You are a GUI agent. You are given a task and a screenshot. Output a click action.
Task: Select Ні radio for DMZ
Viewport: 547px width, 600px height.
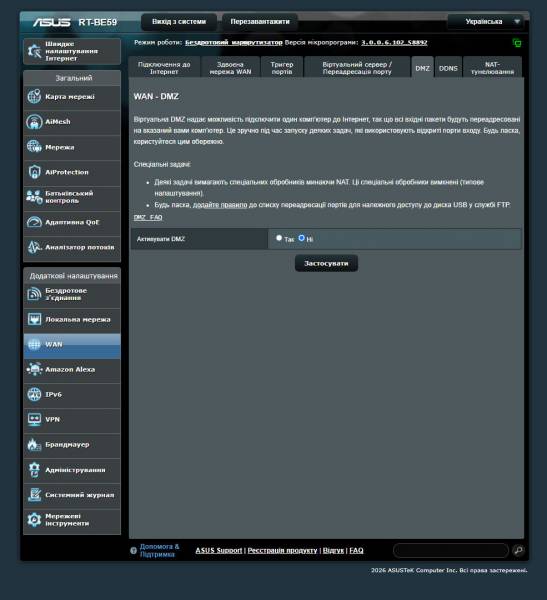tap(302, 238)
